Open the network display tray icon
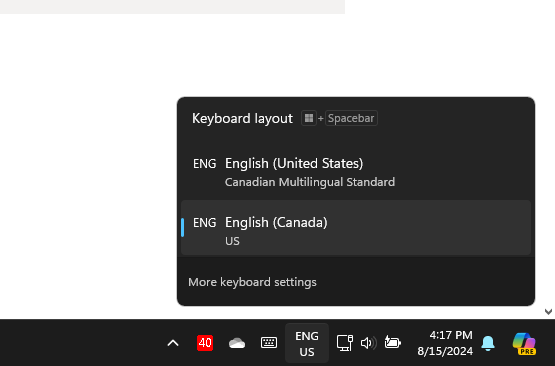This screenshot has width=555, height=366. (344, 343)
